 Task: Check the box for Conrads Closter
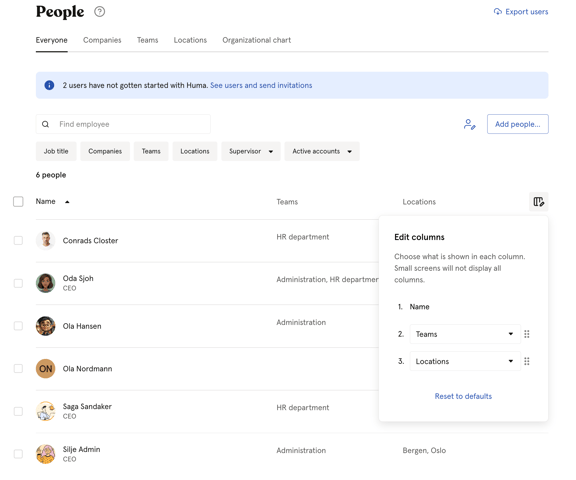[x=18, y=241]
